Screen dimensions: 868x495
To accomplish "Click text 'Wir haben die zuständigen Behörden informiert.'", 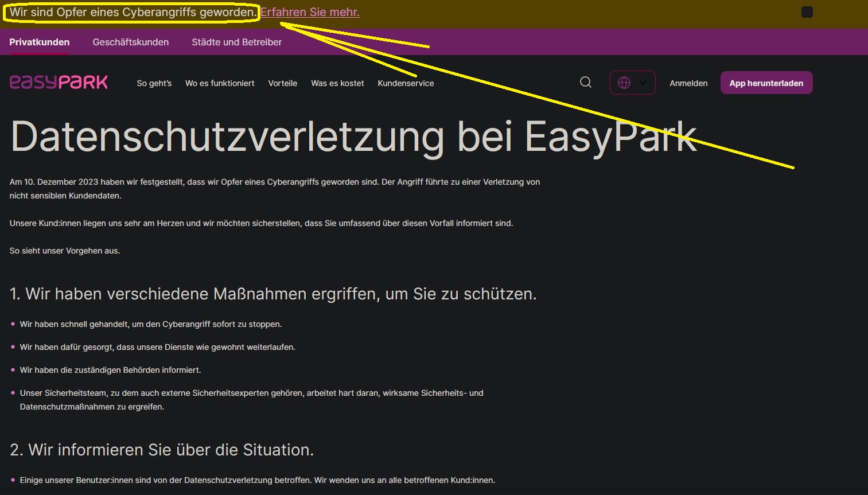I will coord(110,370).
